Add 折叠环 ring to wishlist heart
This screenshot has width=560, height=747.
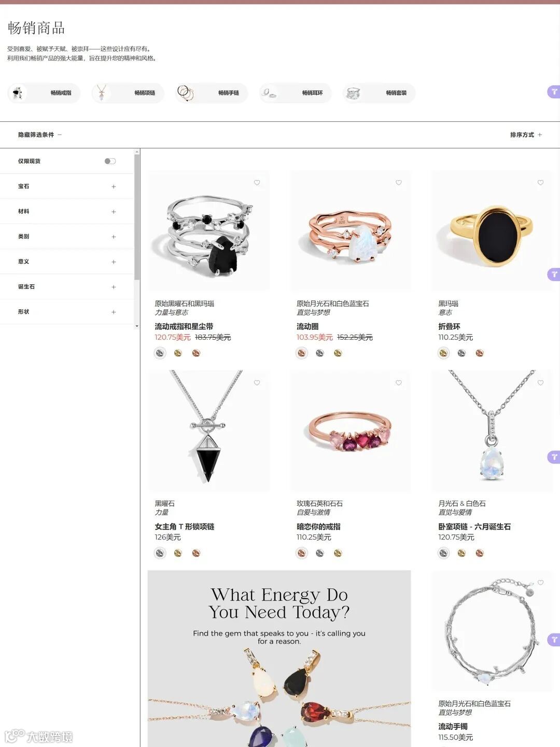point(540,183)
